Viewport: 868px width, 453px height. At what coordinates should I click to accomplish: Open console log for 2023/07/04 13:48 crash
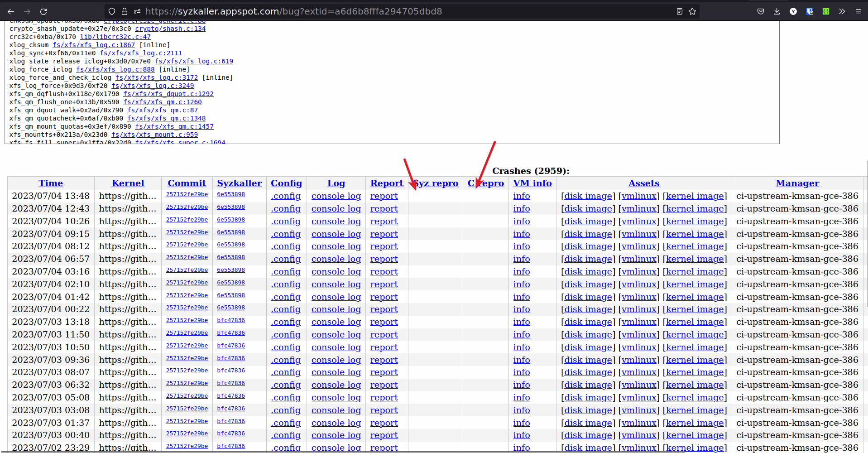tap(336, 196)
